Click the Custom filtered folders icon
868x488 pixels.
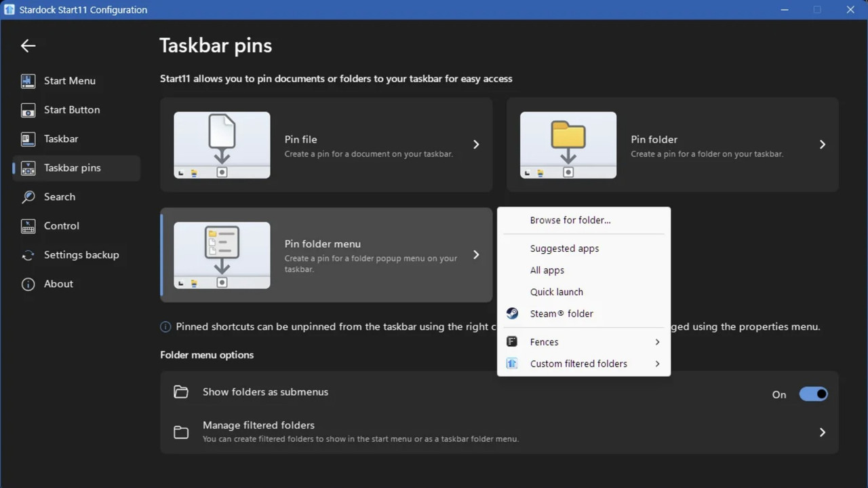click(x=512, y=364)
